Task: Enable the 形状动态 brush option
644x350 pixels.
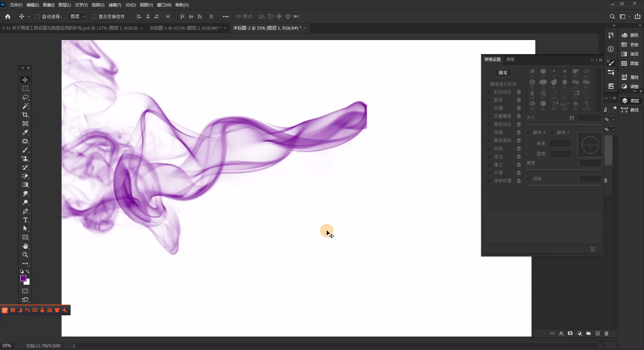Action: tap(490, 92)
